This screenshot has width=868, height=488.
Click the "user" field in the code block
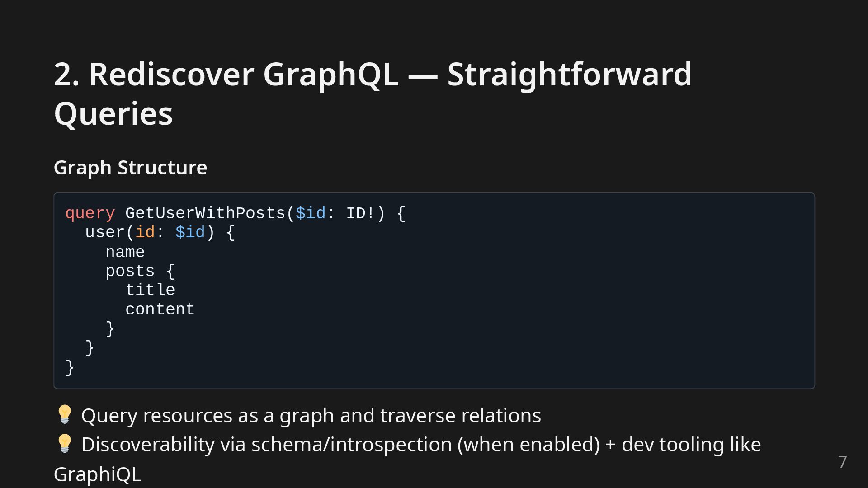[x=105, y=233]
